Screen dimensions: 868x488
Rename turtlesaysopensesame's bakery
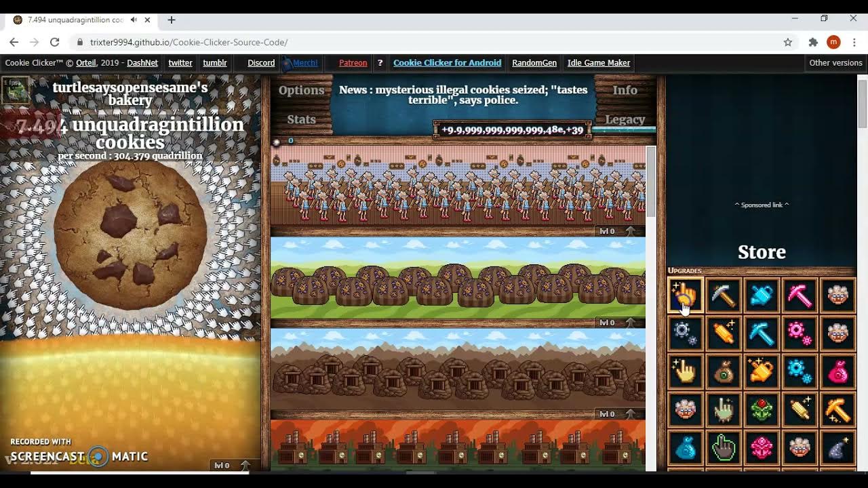coord(130,94)
